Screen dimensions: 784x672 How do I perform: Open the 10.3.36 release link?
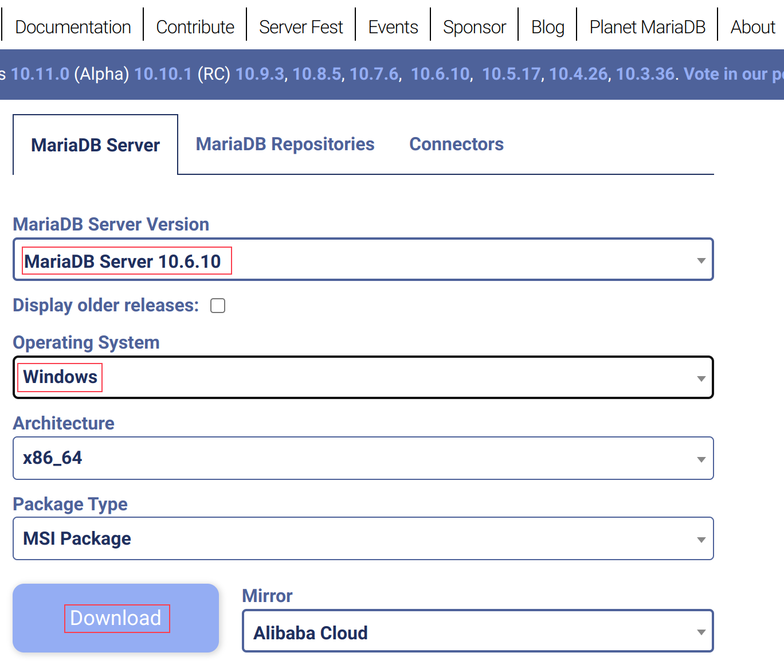pos(645,73)
